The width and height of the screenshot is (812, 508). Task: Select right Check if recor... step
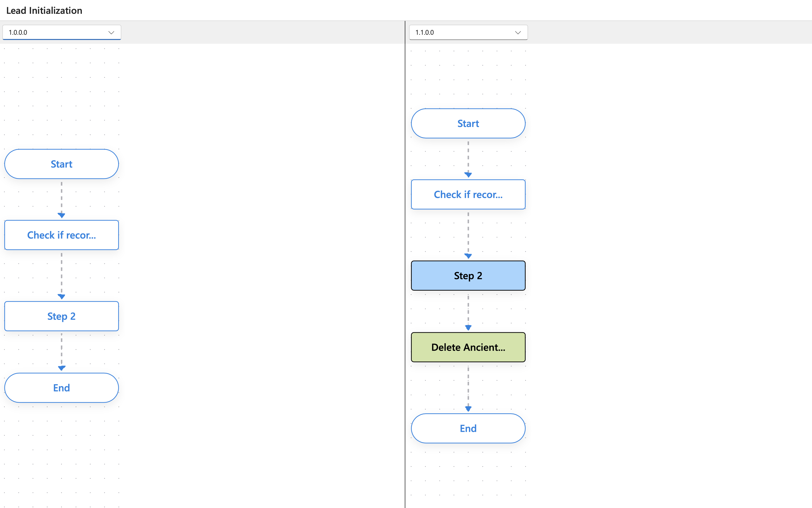tap(468, 194)
